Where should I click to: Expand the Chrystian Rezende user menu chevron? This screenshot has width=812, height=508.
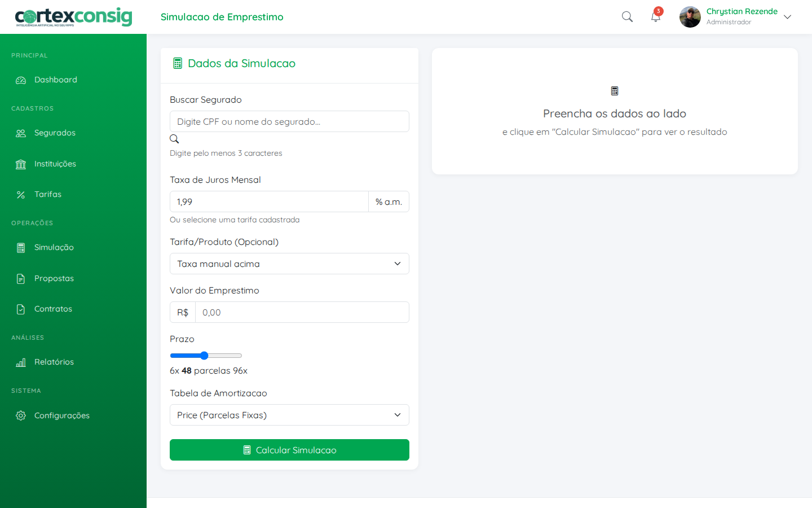788,17
